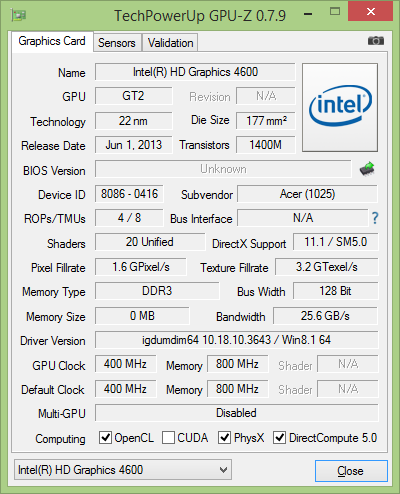Toggle the DirectCompute 5.0 checkbox
The width and height of the screenshot is (400, 494).
[279, 438]
